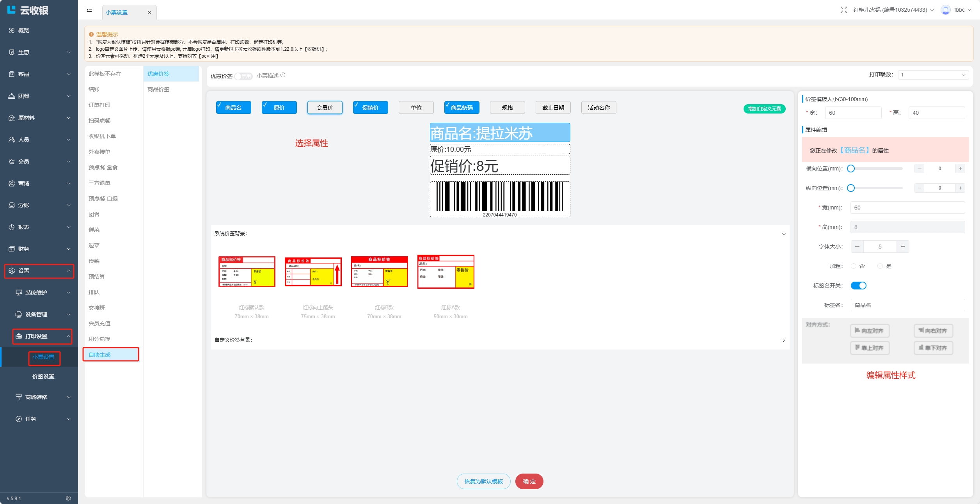The width and height of the screenshot is (980, 504).
Task: Click the user avatar icon
Action: tap(945, 10)
